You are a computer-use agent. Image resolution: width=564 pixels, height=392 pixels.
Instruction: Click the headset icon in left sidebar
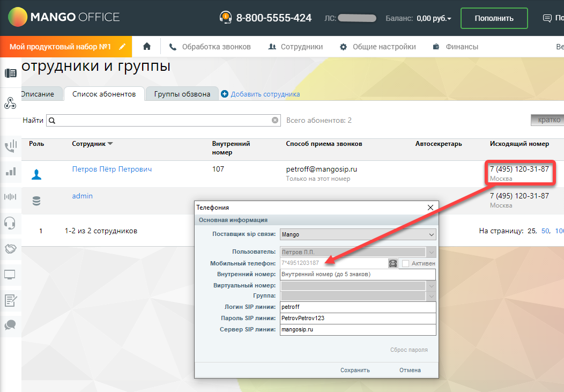tap(10, 223)
